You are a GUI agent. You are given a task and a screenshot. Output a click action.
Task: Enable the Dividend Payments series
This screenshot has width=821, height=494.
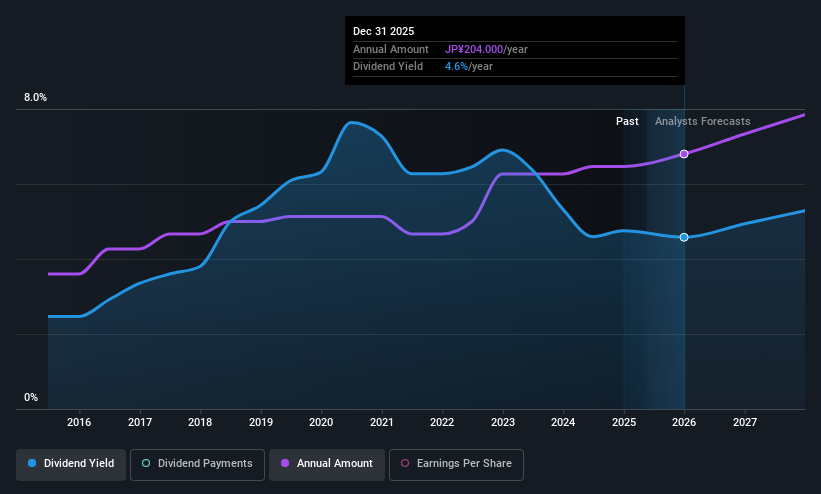(197, 465)
